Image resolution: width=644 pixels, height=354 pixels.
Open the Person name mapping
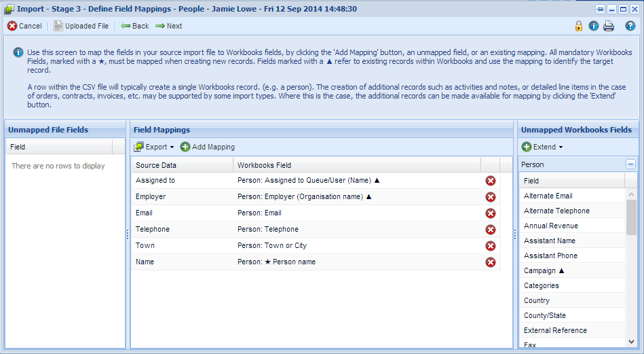tap(357, 262)
